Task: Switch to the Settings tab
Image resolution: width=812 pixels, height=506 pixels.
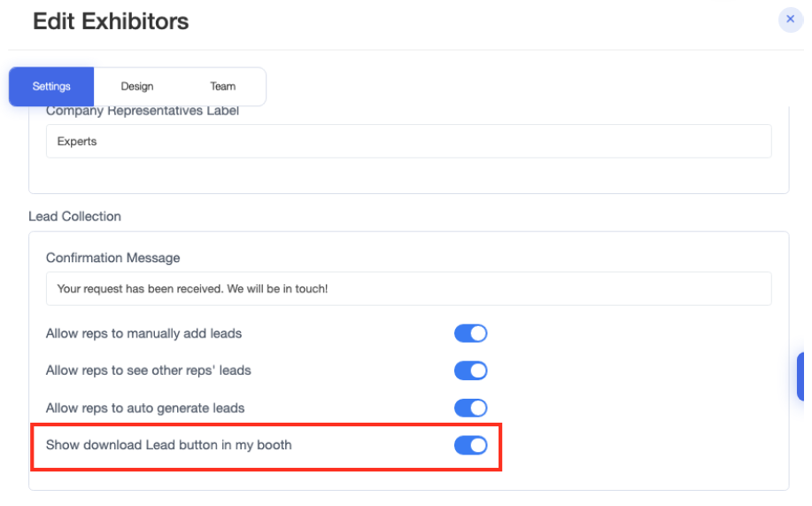Action: click(51, 87)
